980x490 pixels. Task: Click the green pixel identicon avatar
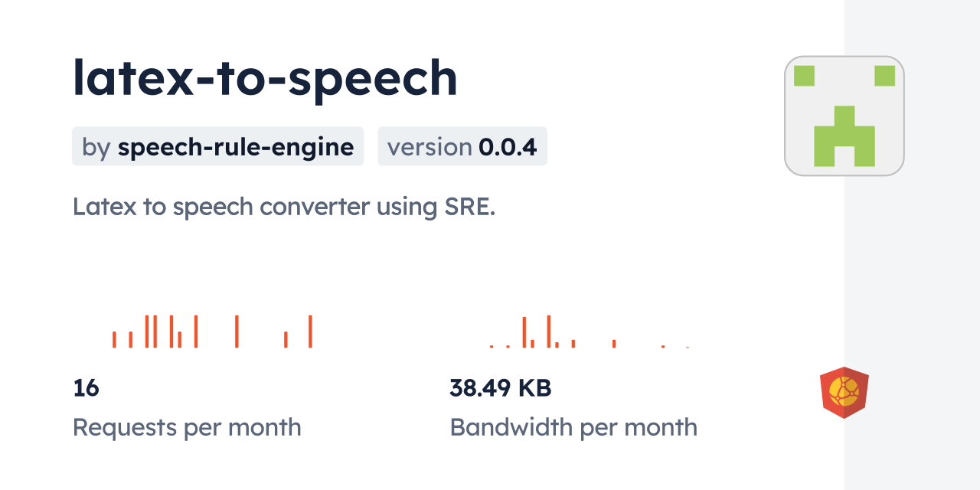[844, 116]
